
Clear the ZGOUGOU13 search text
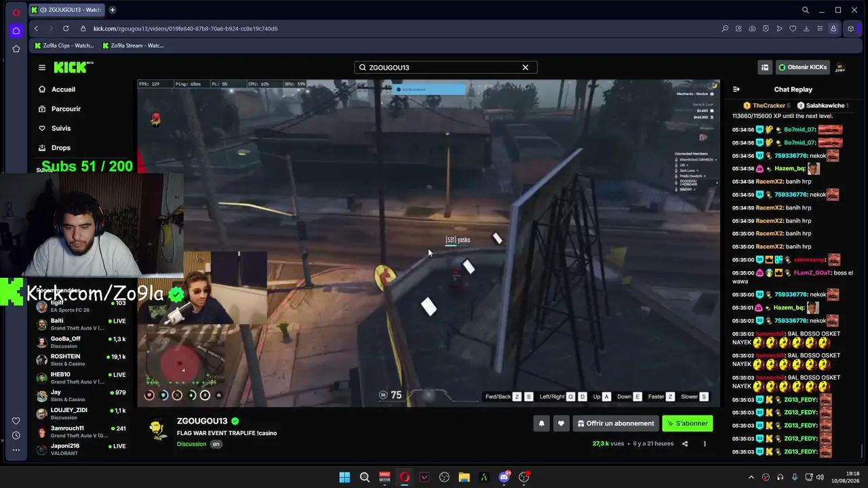coord(525,67)
